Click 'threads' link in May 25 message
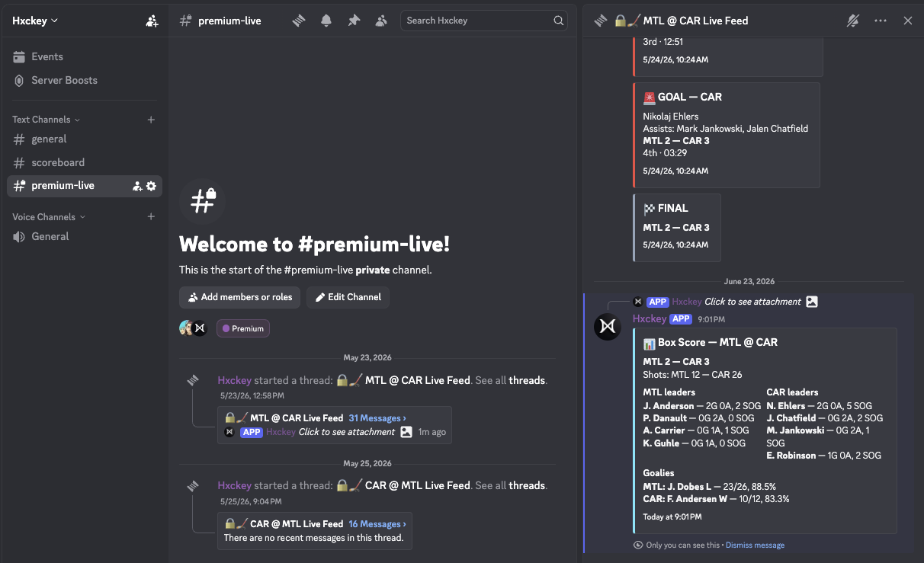 pos(528,485)
